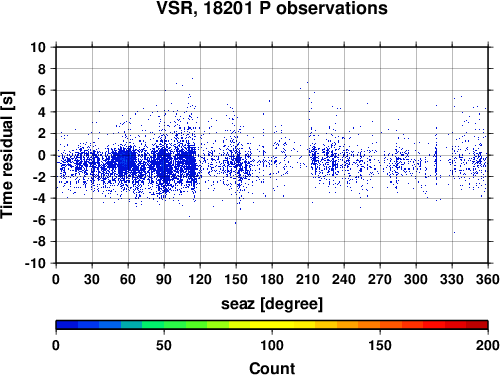
Task: Click the x-axis tick label 90
Action: [164, 279]
